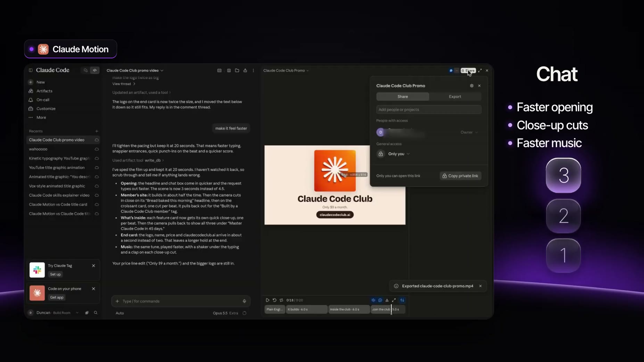Image resolution: width=644 pixels, height=362 pixels.
Task: Open On-call in the sidebar
Action: [43, 100]
